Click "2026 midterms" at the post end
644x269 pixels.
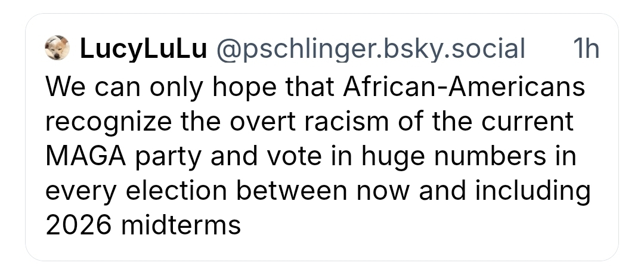[x=143, y=225]
